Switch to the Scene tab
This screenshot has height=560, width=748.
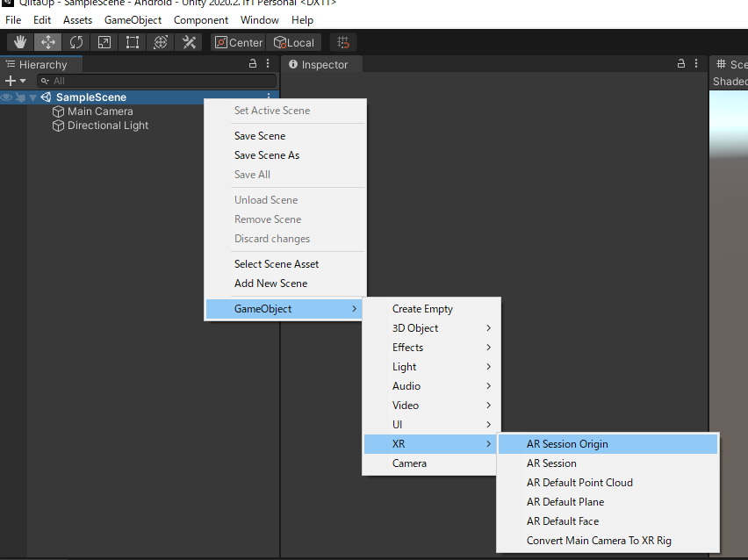730,64
